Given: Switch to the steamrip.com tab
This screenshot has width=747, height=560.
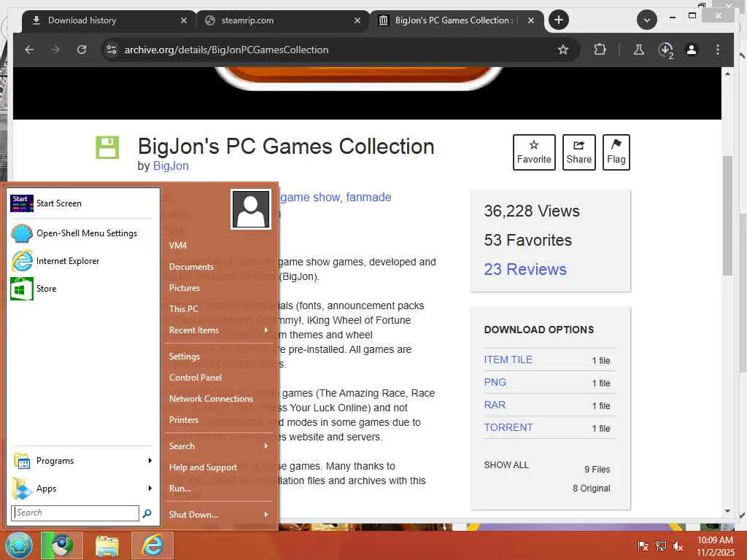Looking at the screenshot, I should click(x=283, y=20).
